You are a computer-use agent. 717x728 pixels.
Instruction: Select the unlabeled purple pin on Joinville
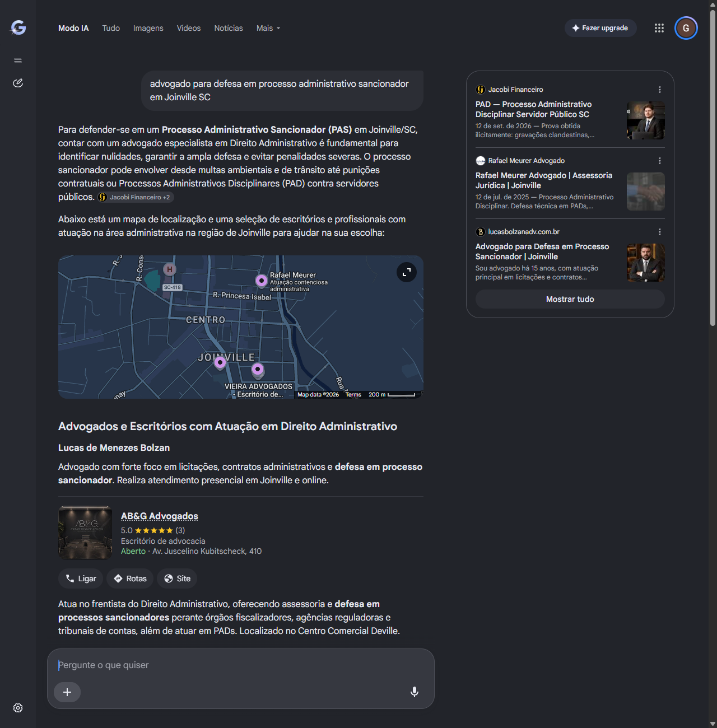coord(220,363)
